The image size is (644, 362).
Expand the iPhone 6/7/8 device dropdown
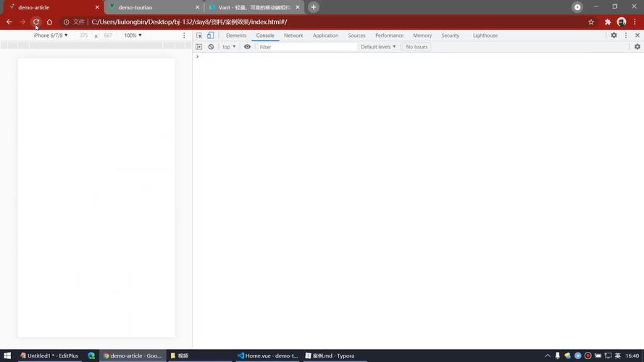51,35
